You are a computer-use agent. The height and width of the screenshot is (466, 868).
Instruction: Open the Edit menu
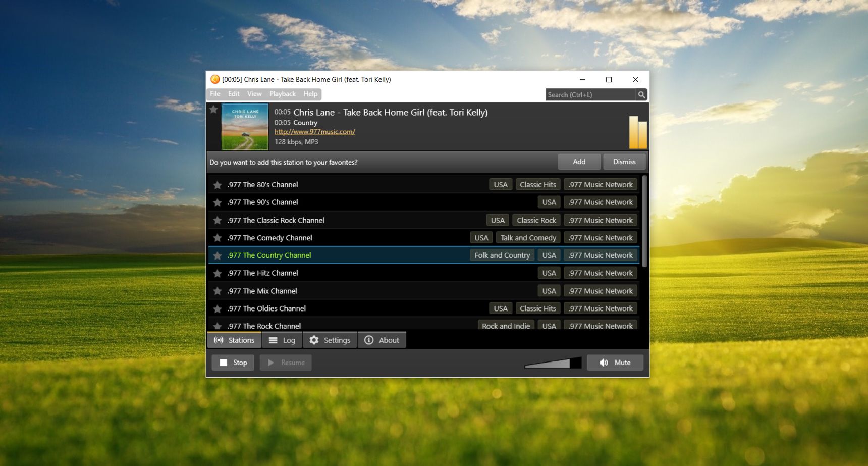[234, 94]
